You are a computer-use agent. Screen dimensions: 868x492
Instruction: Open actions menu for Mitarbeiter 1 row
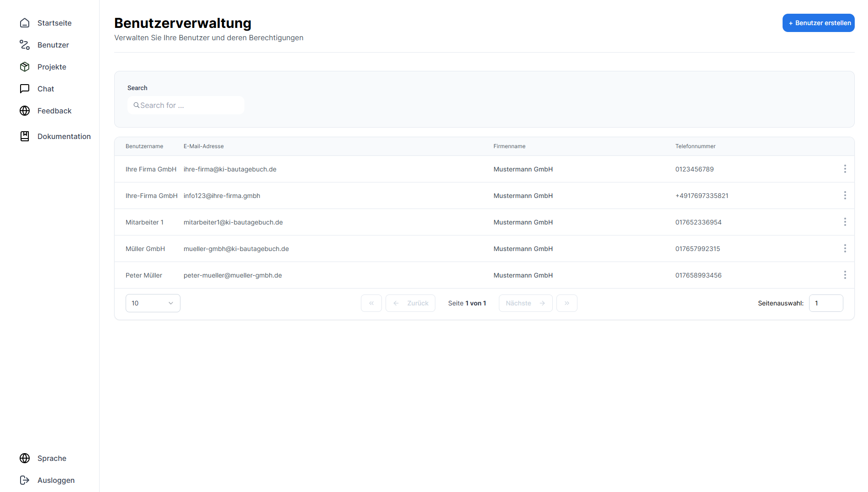coord(845,222)
